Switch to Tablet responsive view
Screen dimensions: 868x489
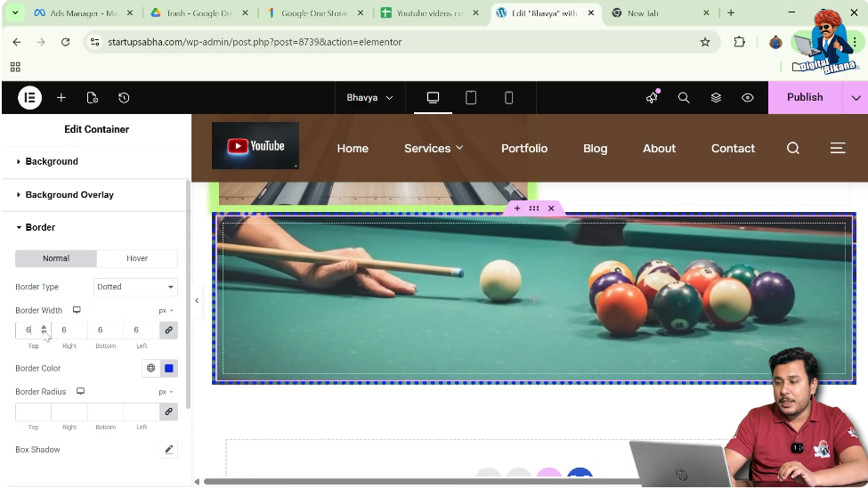pyautogui.click(x=471, y=98)
